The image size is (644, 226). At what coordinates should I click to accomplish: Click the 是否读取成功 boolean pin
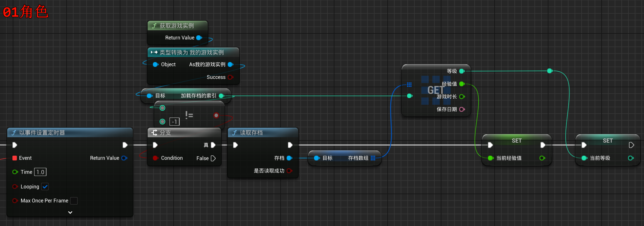(289, 171)
